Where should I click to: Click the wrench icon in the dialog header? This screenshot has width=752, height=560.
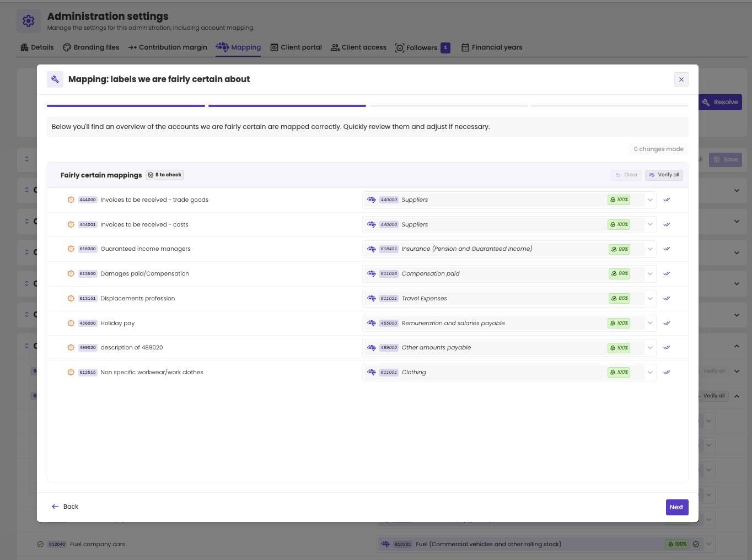point(55,79)
